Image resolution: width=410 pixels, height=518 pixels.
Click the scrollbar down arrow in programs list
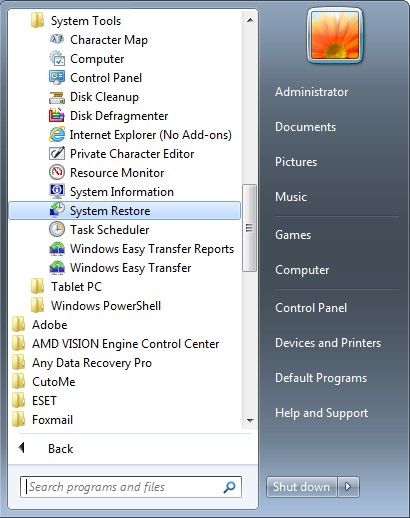(x=250, y=421)
